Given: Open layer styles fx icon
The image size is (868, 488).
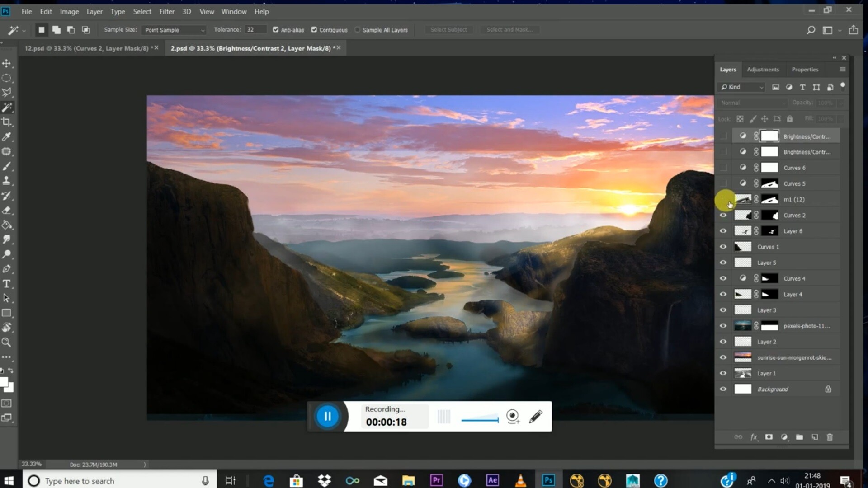Looking at the screenshot, I should click(x=754, y=437).
